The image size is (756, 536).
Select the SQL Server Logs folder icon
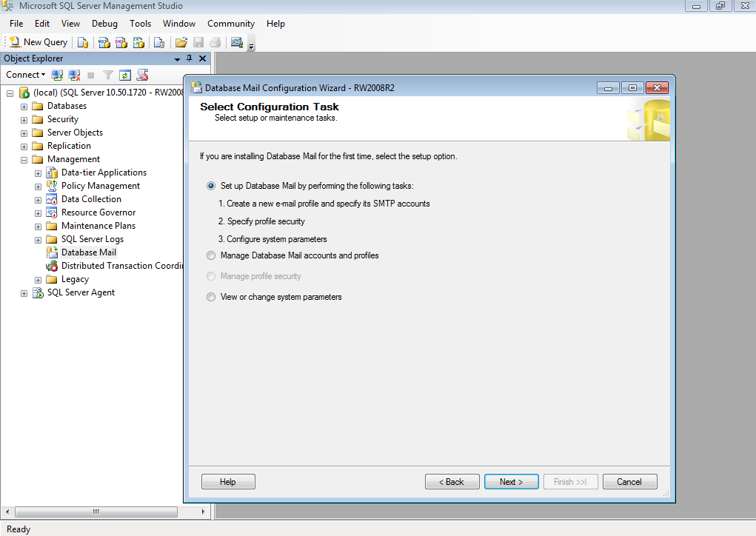pos(52,240)
